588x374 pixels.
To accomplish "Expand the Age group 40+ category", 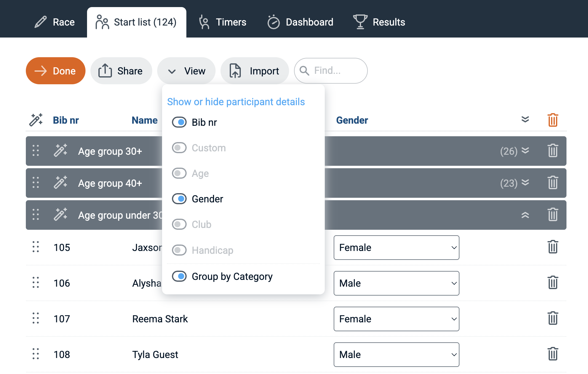I will [x=525, y=183].
